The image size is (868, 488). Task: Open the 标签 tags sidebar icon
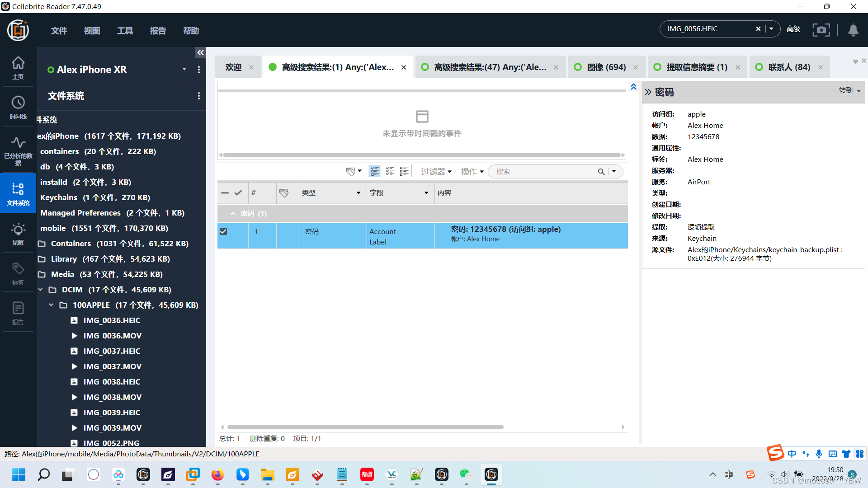18,273
